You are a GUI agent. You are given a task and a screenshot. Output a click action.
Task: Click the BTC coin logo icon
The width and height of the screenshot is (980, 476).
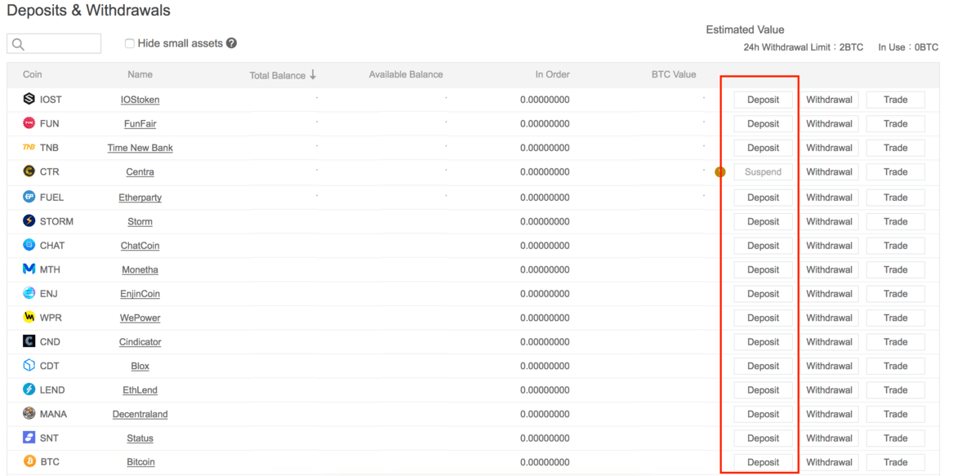(x=29, y=461)
